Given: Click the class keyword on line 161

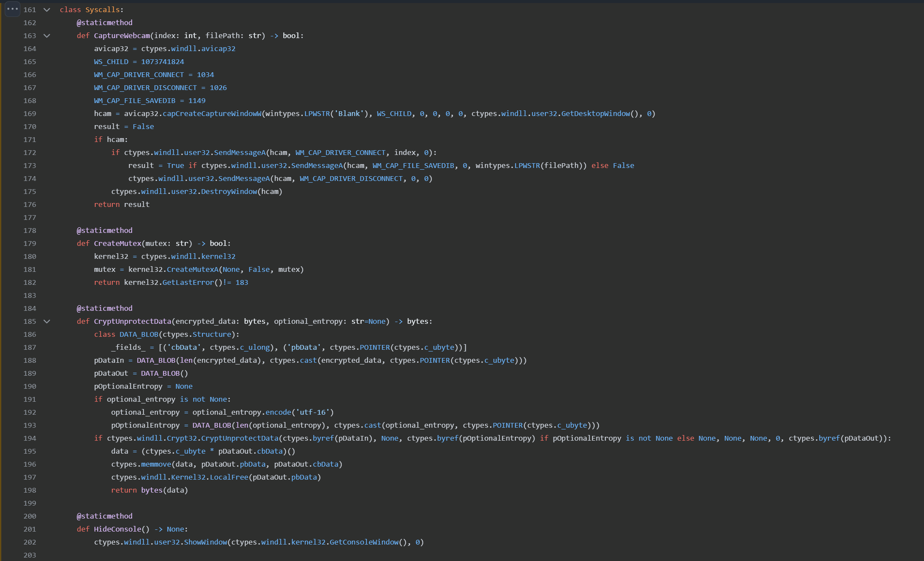Looking at the screenshot, I should click(70, 10).
